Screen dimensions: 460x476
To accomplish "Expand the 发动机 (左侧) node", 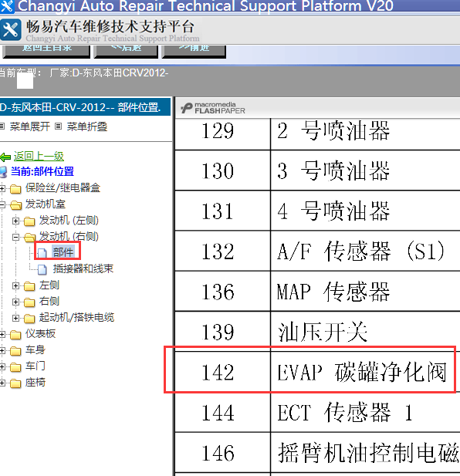I will click(x=15, y=221).
